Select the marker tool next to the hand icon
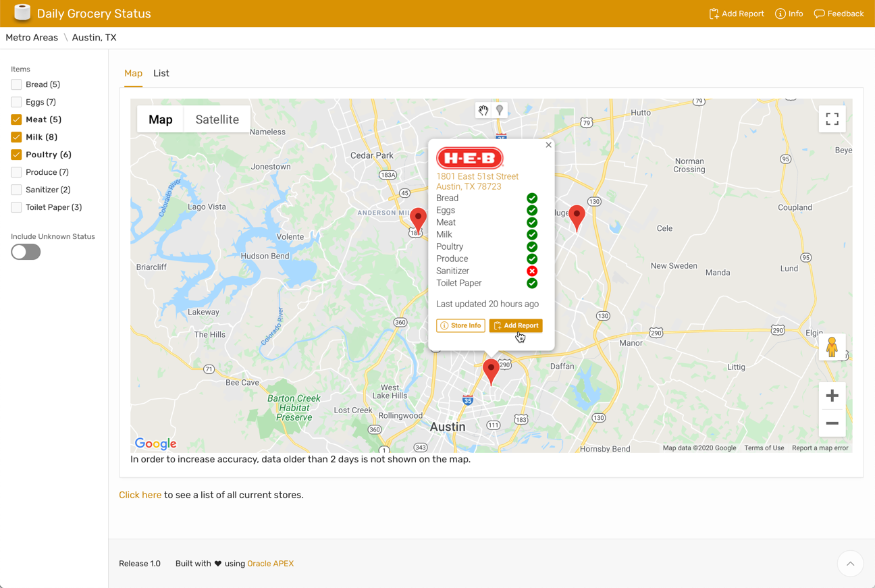This screenshot has width=875, height=588. 500,109
